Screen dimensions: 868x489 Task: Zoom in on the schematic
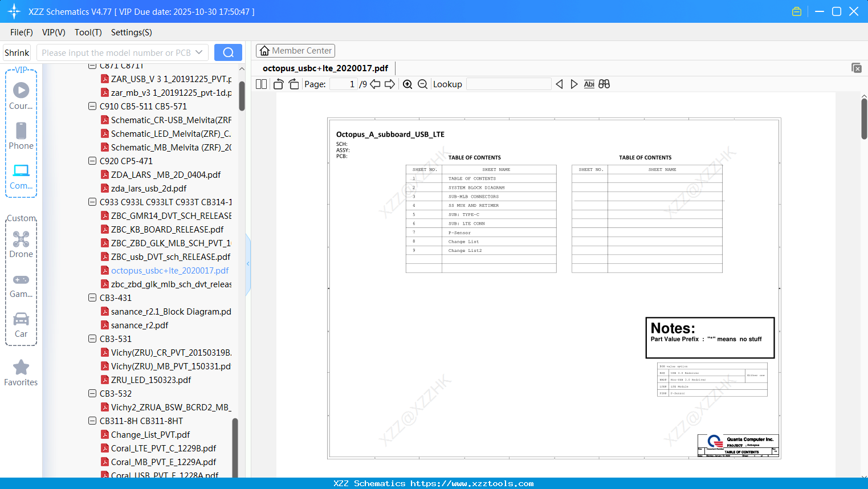(407, 84)
